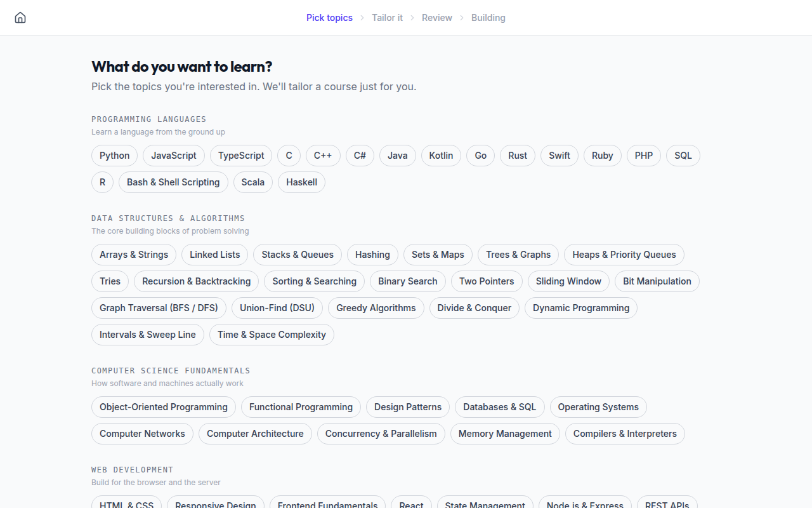
Task: Pick the Memory Management topic
Action: [x=505, y=434]
